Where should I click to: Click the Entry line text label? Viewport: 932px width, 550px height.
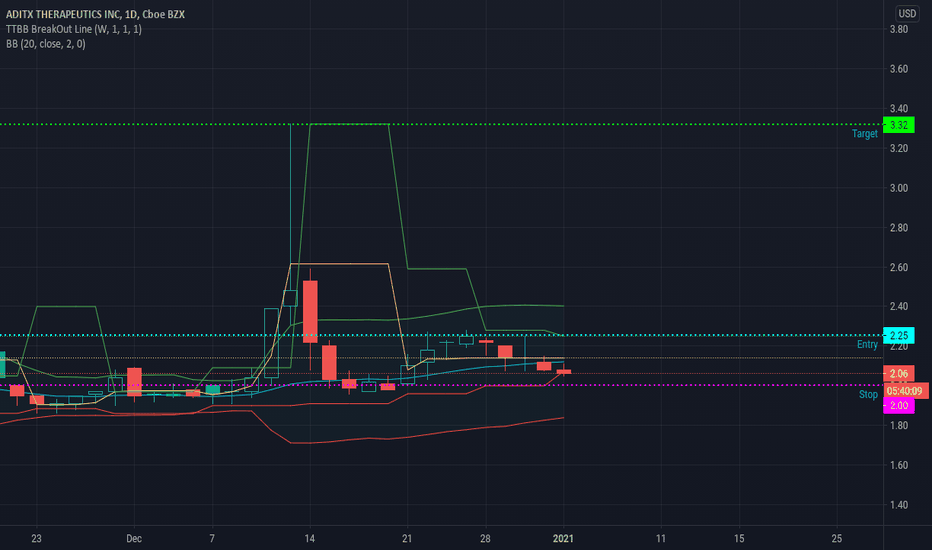click(867, 344)
